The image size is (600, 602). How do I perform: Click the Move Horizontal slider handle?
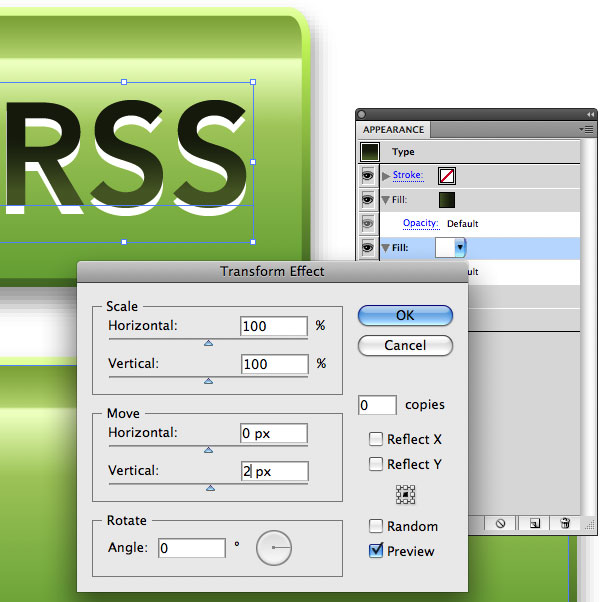[x=208, y=450]
